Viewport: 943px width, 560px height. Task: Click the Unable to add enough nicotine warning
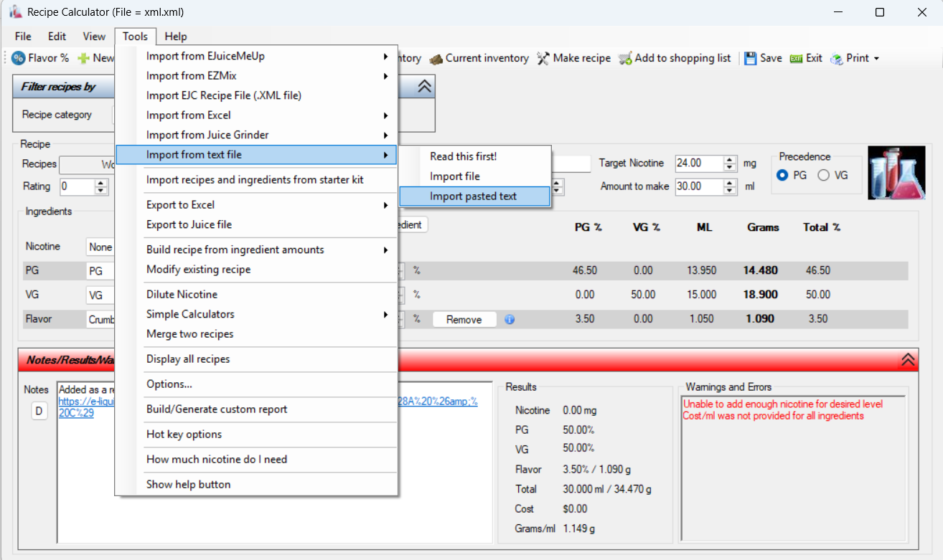tap(783, 404)
